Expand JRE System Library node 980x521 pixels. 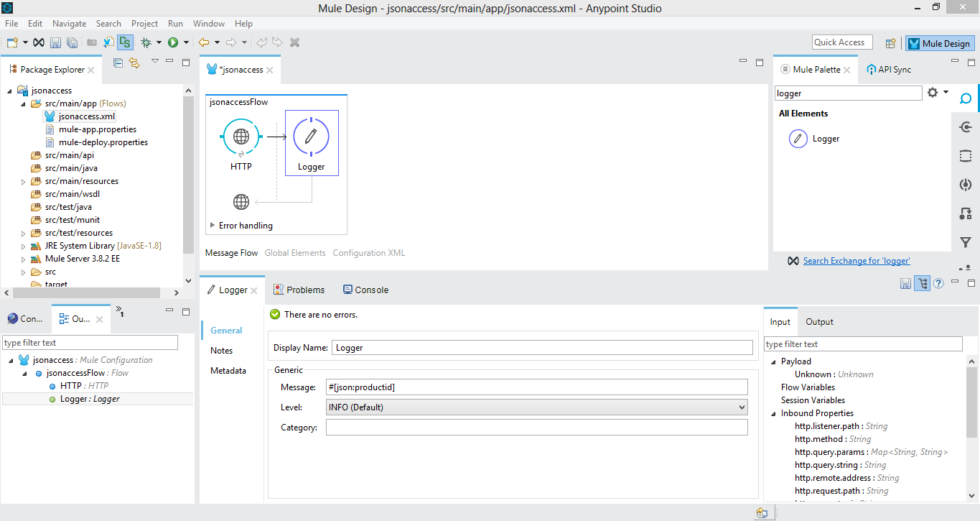click(24, 246)
